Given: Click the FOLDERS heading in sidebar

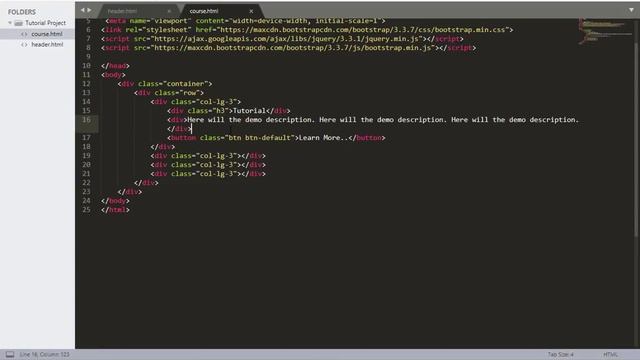Looking at the screenshot, I should pos(22,12).
